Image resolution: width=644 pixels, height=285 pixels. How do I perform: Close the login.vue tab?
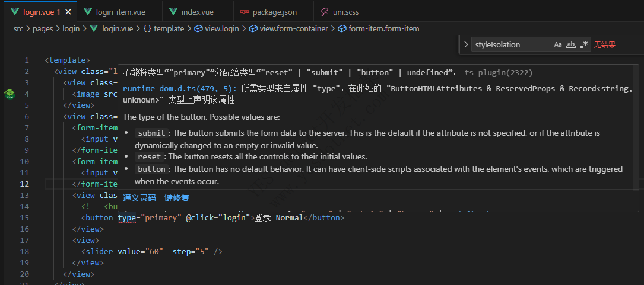point(68,12)
